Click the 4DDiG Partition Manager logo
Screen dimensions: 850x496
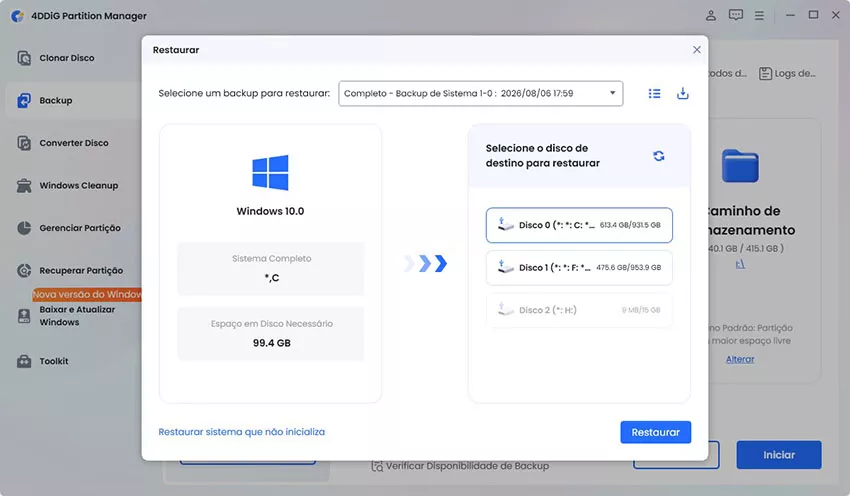point(17,16)
